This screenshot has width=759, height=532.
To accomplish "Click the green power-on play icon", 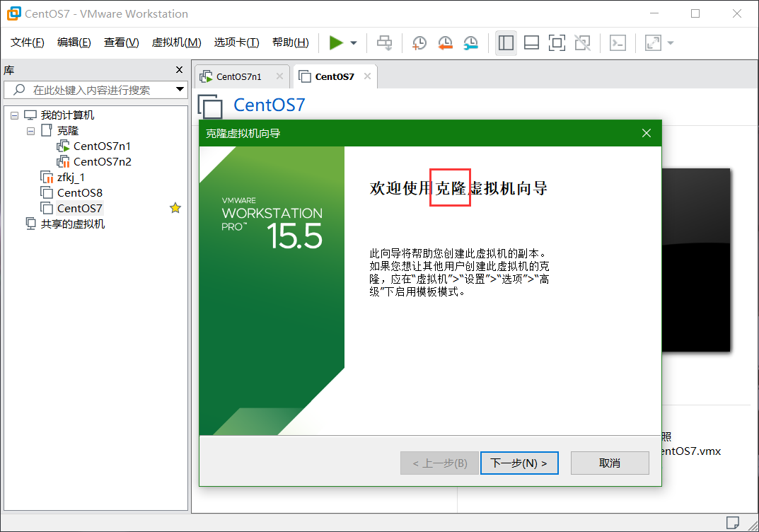I will click(335, 42).
